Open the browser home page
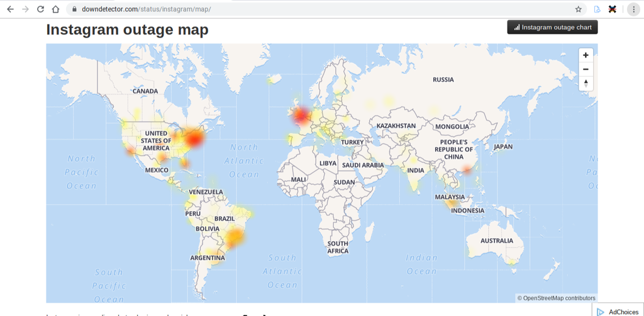 coord(56,9)
